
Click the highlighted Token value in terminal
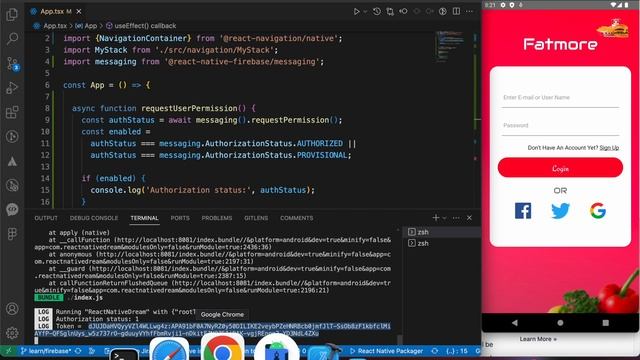212,330
